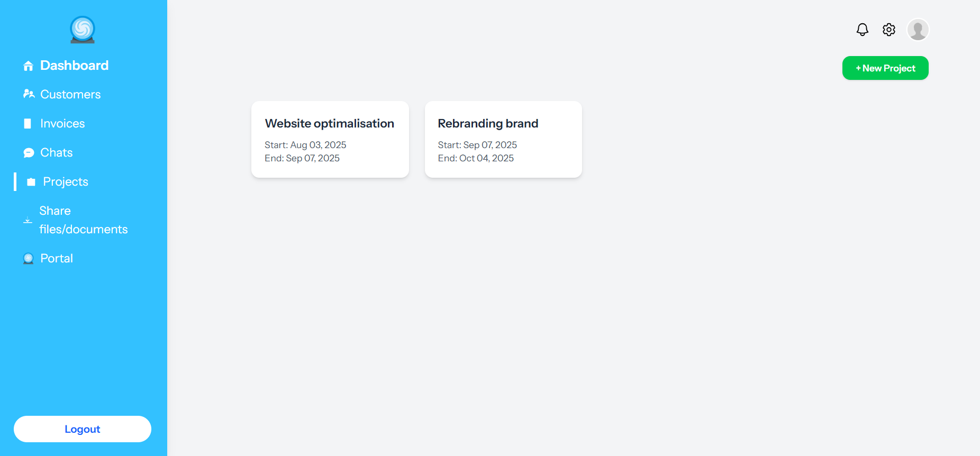Open the Invoices section
This screenshot has width=980, height=456.
62,123
